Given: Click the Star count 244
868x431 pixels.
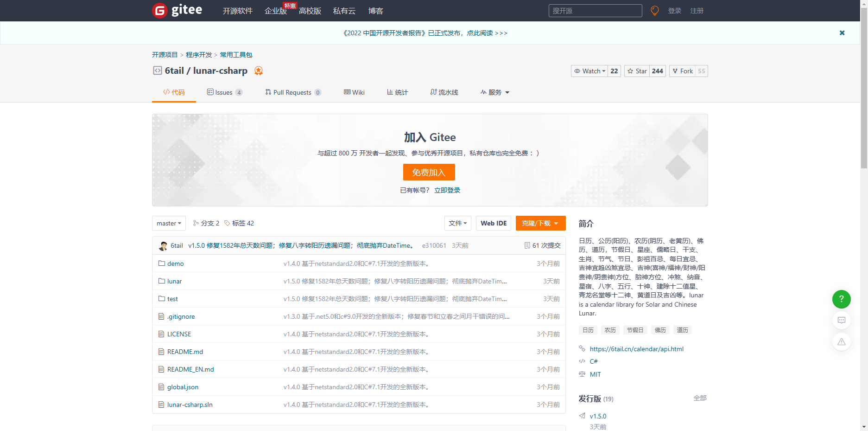Looking at the screenshot, I should (x=658, y=71).
